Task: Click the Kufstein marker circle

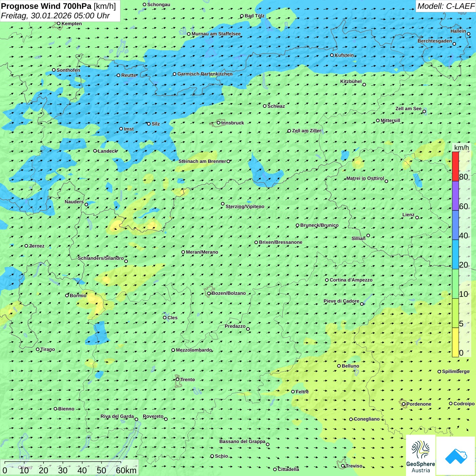Action: (x=332, y=55)
